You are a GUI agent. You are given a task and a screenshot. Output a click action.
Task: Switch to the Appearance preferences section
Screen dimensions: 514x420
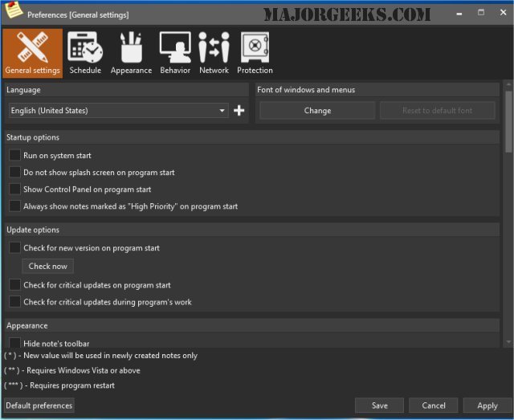[x=131, y=53]
